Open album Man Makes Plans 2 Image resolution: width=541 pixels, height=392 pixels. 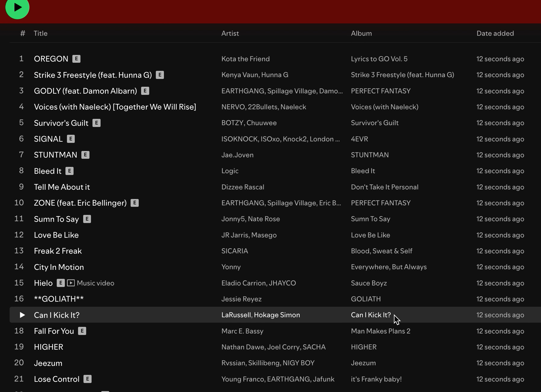coord(380,331)
